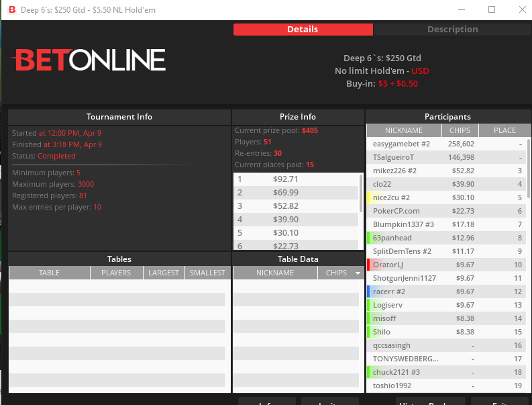Click the green color tag beside Shilo

pos(368,332)
